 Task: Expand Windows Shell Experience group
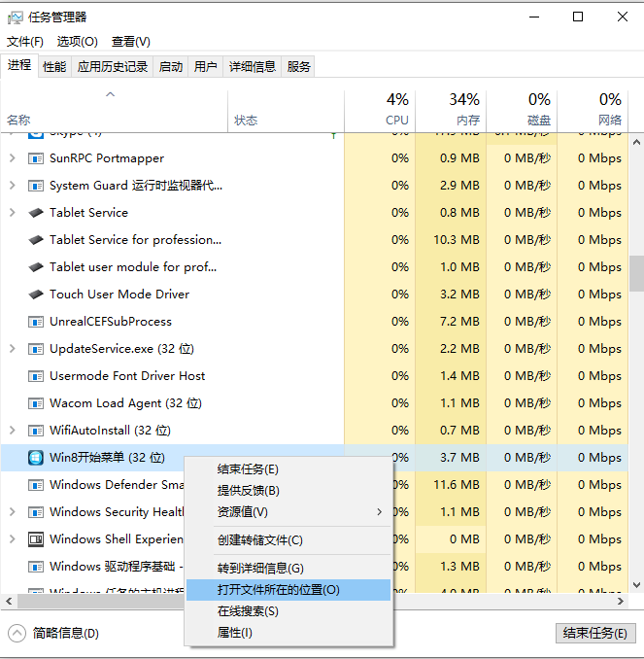pos(13,539)
